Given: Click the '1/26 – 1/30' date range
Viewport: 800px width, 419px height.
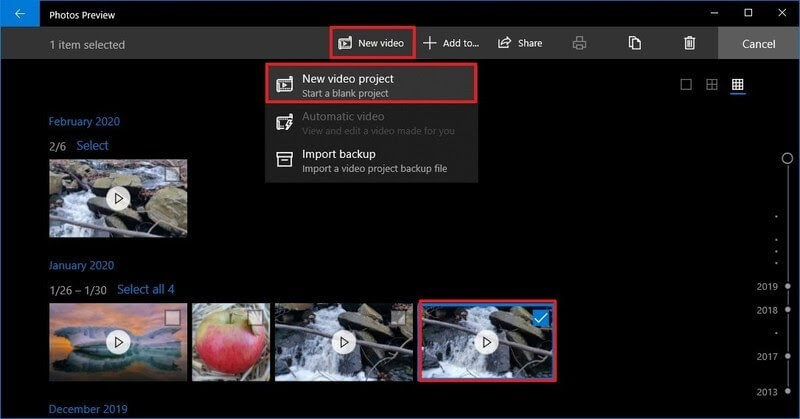Looking at the screenshot, I should point(78,290).
